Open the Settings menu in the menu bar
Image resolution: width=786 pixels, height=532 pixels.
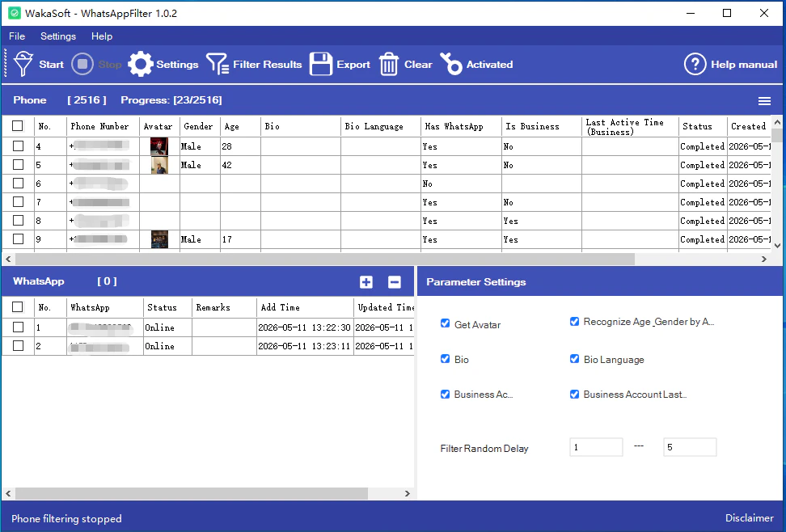point(58,36)
